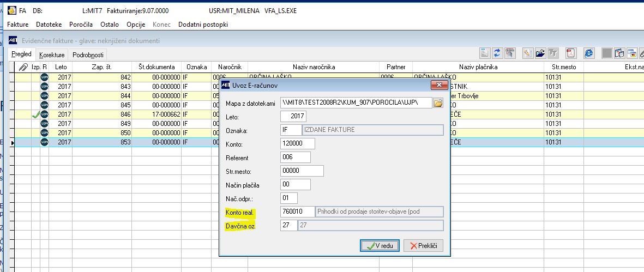Click the Internet Explorer toolbar icon

589,53
